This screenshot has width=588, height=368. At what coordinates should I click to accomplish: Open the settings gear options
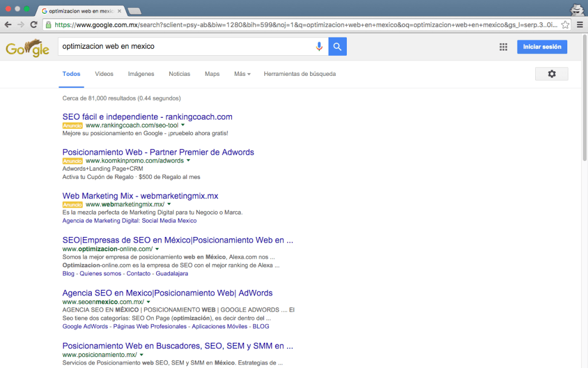click(x=552, y=74)
